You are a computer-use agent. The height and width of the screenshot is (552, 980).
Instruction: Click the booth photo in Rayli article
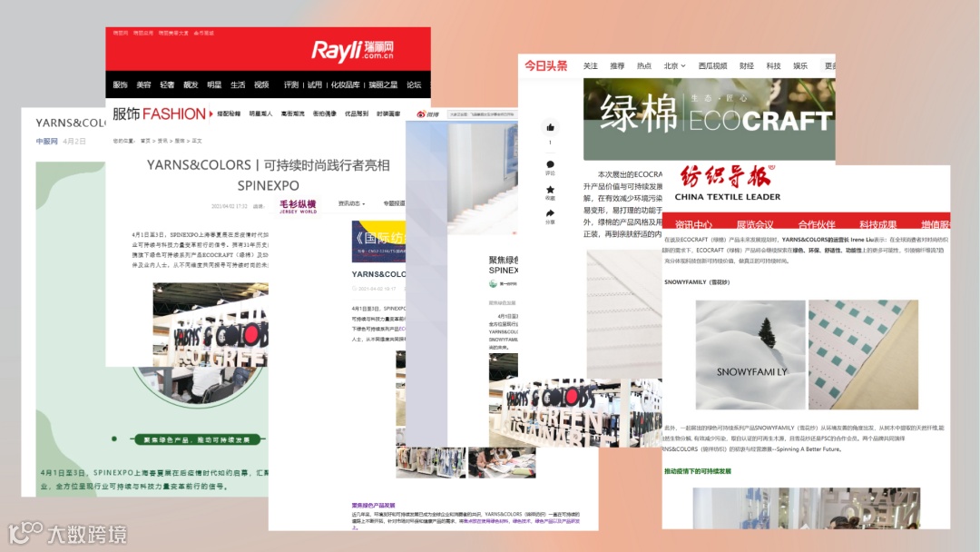pos(211,324)
